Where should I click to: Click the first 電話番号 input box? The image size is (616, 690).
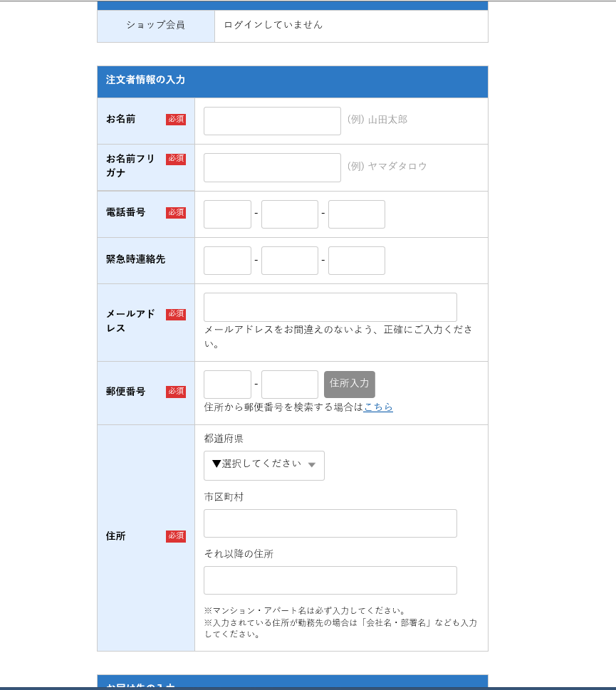(x=226, y=214)
